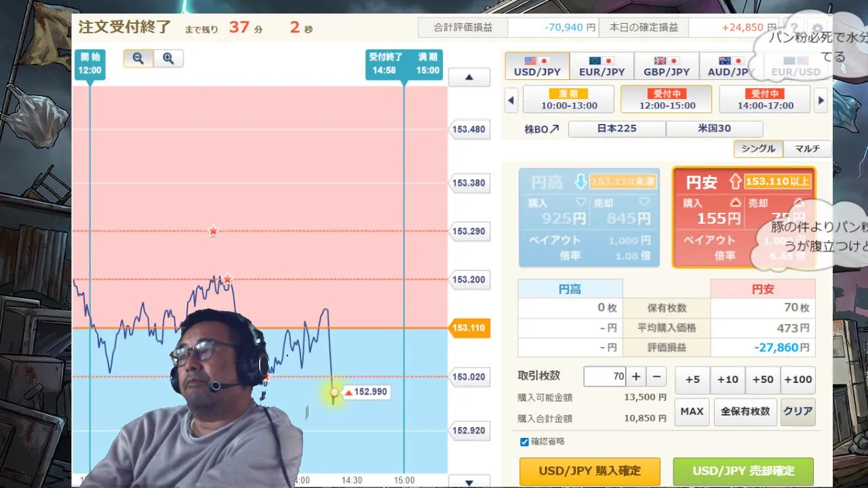Show previous time slots arrow
868x488 pixels.
point(511,100)
